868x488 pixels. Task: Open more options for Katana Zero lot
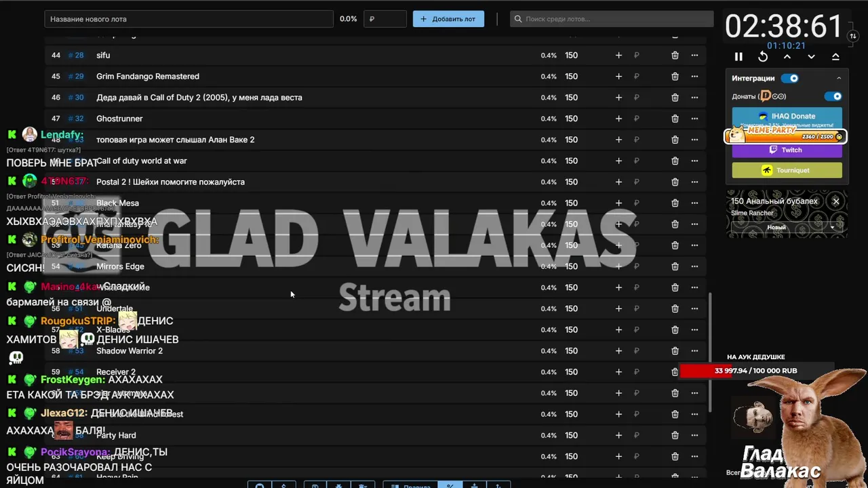click(x=694, y=245)
